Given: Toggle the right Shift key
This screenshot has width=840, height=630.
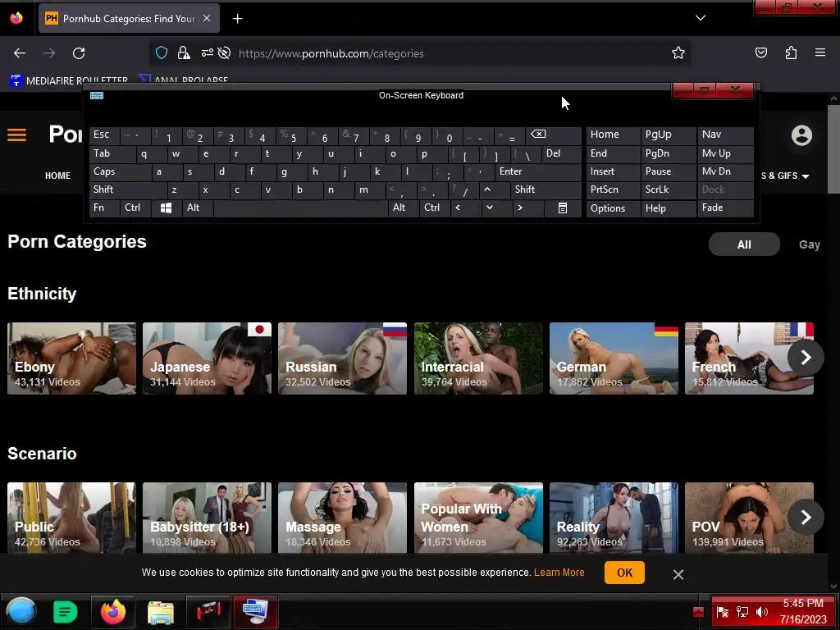Looking at the screenshot, I should pos(546,189).
